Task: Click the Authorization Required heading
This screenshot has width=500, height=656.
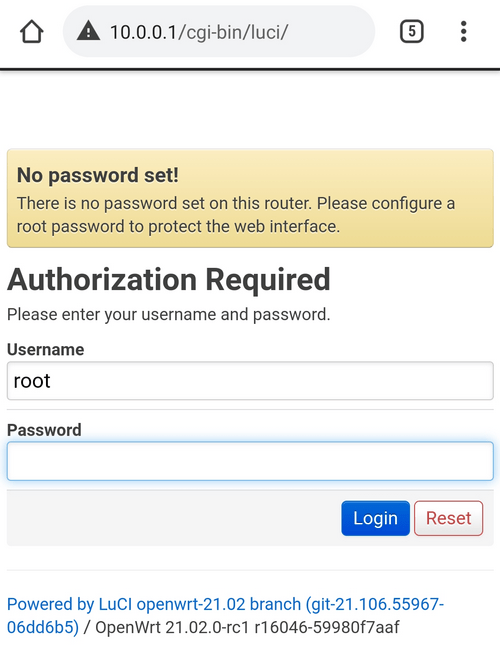Action: pos(169,279)
